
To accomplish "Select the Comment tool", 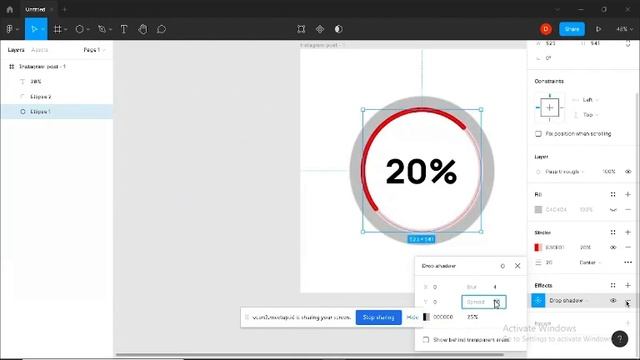I will click(162, 29).
